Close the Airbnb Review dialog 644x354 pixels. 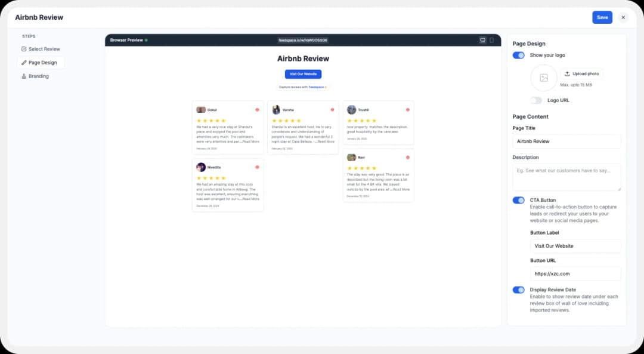click(623, 17)
